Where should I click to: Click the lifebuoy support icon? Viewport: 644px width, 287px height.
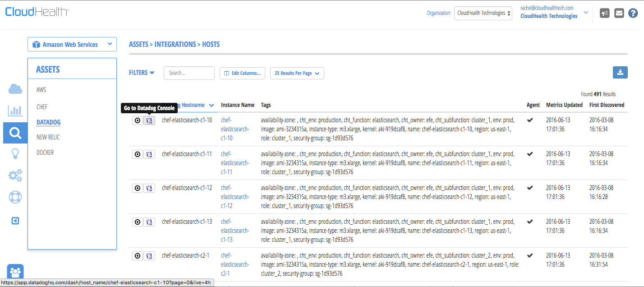click(15, 197)
